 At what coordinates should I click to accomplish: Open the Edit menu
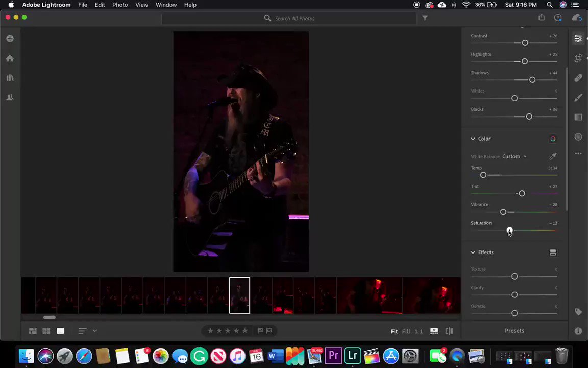pos(100,5)
